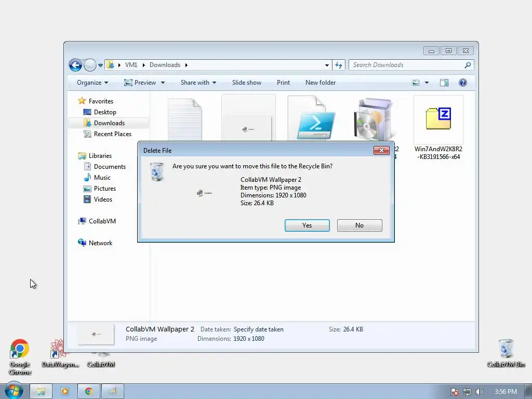Open the volume speaker tray icon

point(479,392)
